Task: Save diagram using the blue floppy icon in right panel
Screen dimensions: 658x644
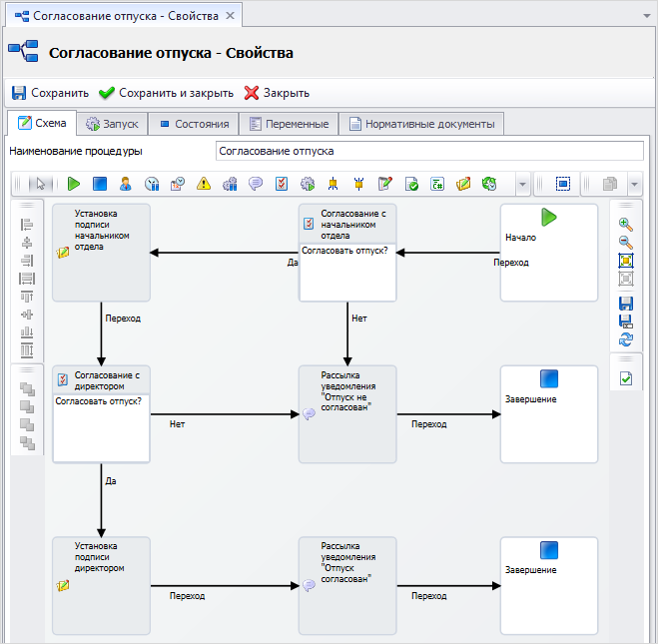Action: tap(626, 304)
